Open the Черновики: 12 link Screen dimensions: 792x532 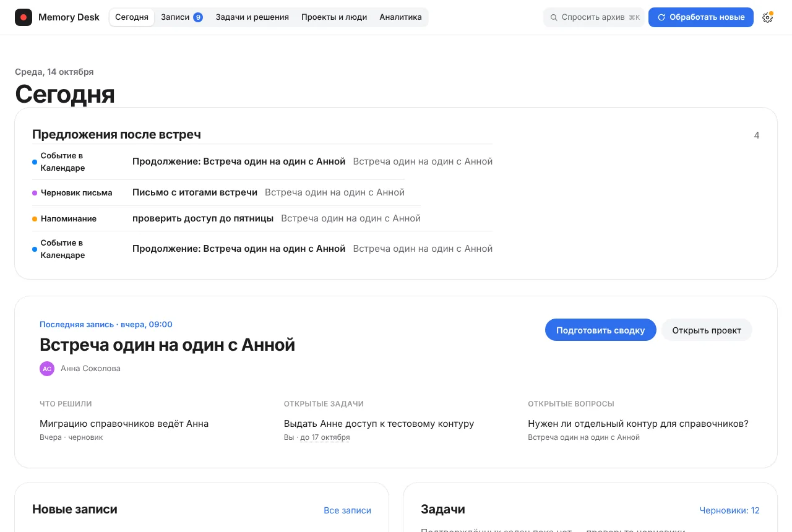coord(730,510)
